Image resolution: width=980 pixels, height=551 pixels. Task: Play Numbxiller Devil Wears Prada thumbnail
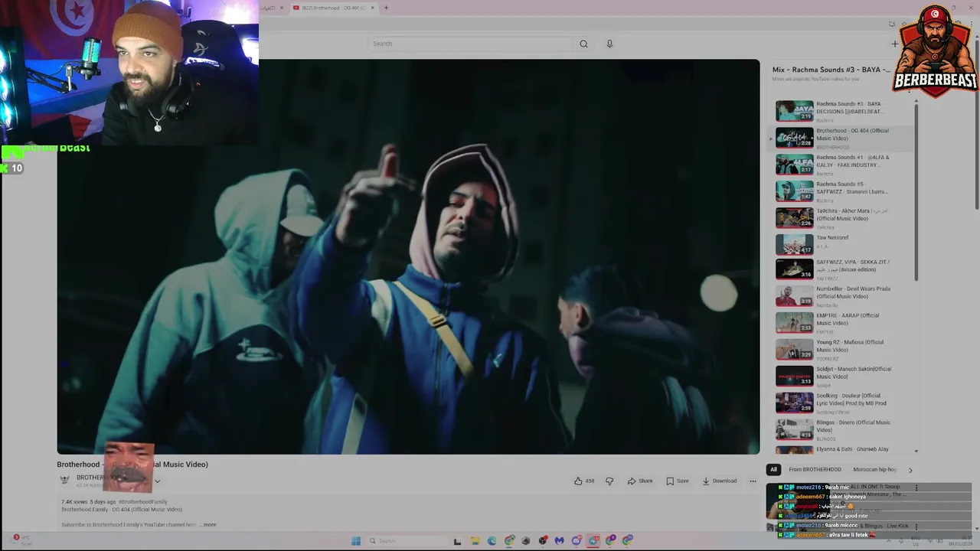[795, 296]
